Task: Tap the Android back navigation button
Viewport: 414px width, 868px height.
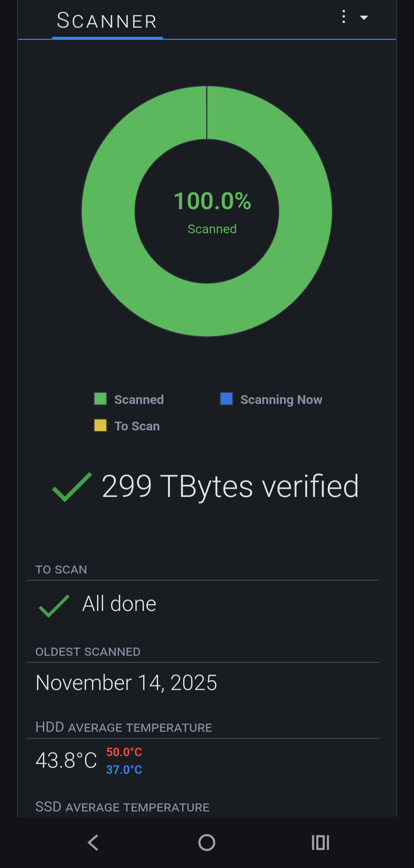Action: tap(93, 843)
